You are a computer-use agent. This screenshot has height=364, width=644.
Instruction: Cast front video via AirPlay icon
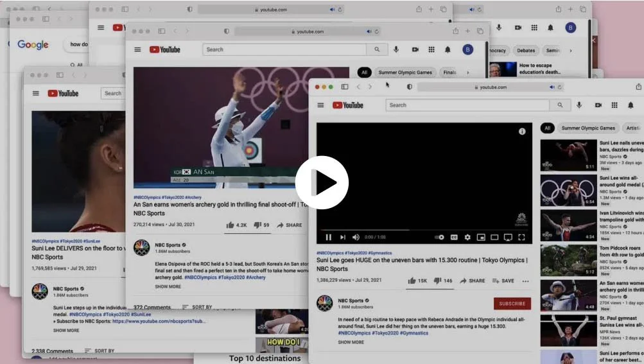pos(508,238)
